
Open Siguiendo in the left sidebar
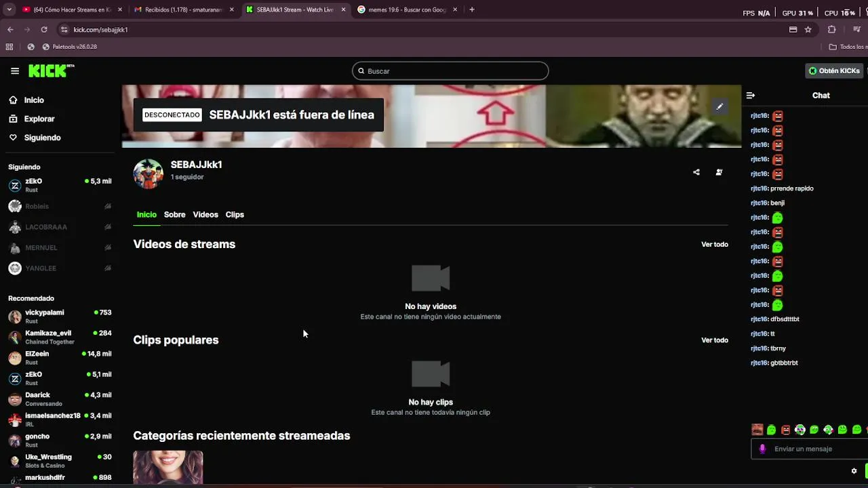pos(35,138)
